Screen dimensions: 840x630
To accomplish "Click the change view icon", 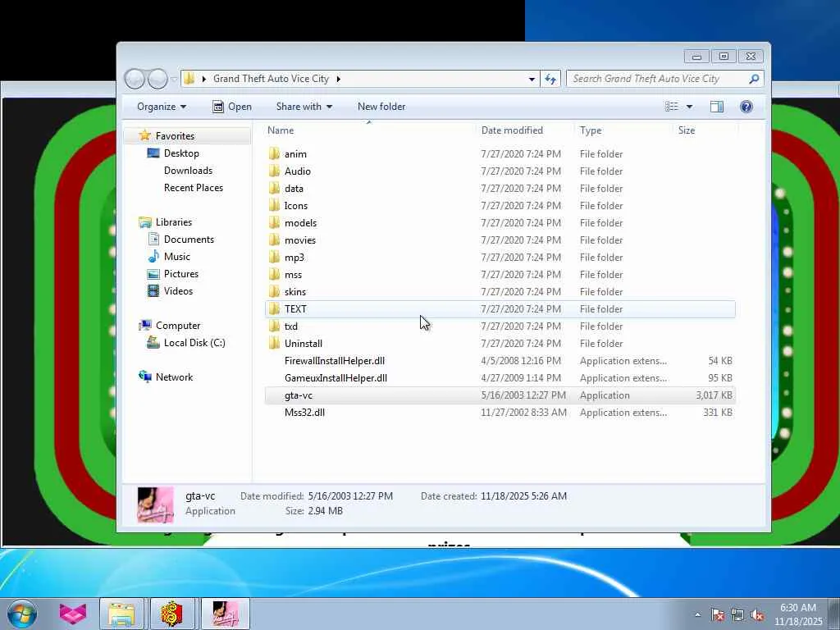I will [672, 107].
